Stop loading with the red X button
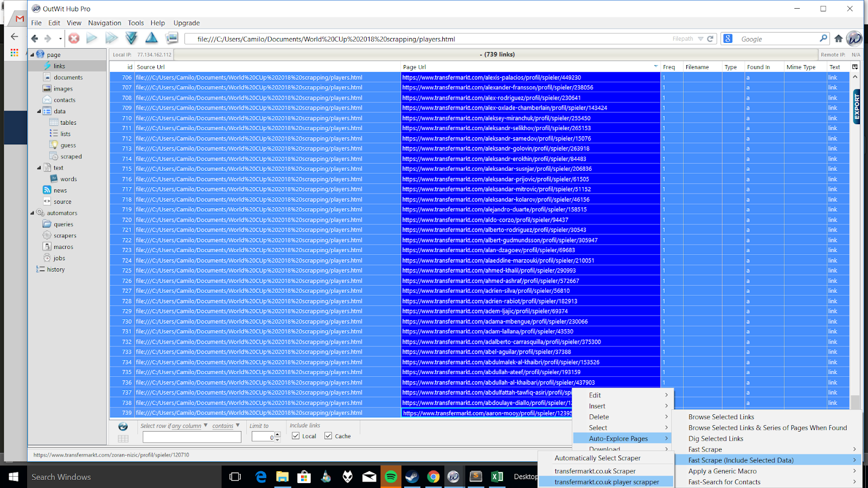This screenshot has height=488, width=868. coord(74,38)
